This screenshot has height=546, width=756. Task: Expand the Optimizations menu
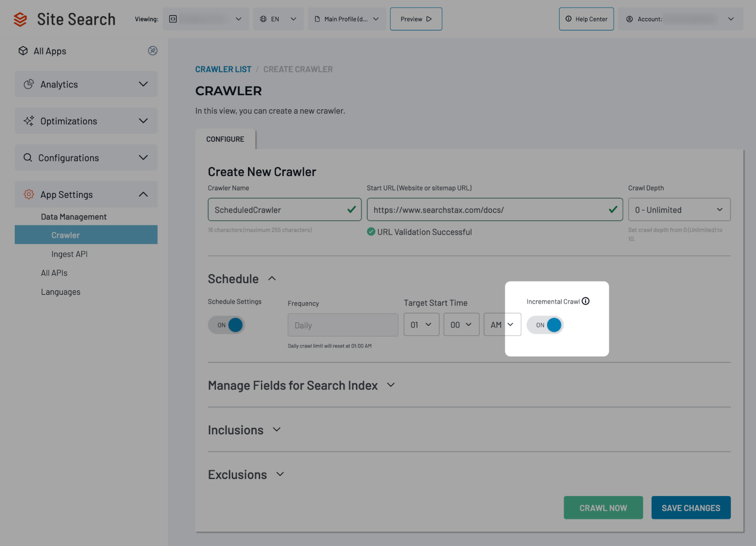[x=143, y=121]
